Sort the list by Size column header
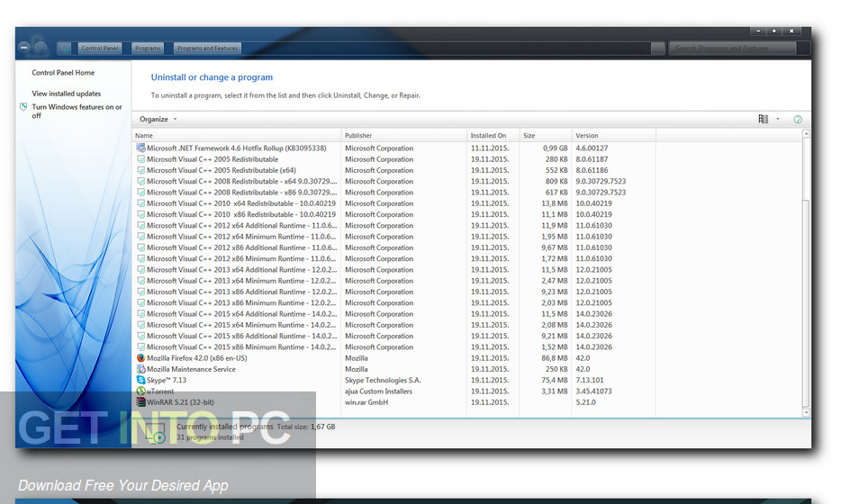841x504 pixels. (545, 136)
